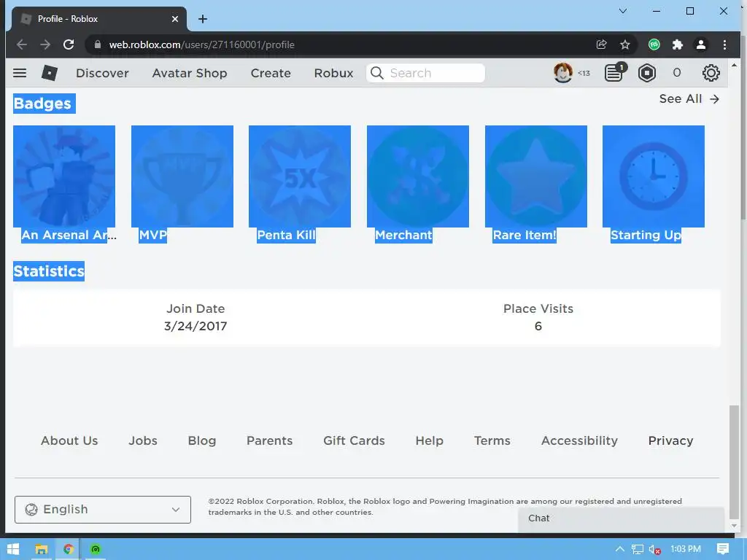Open the Settings gear icon
This screenshot has height=560, width=747.
click(711, 73)
